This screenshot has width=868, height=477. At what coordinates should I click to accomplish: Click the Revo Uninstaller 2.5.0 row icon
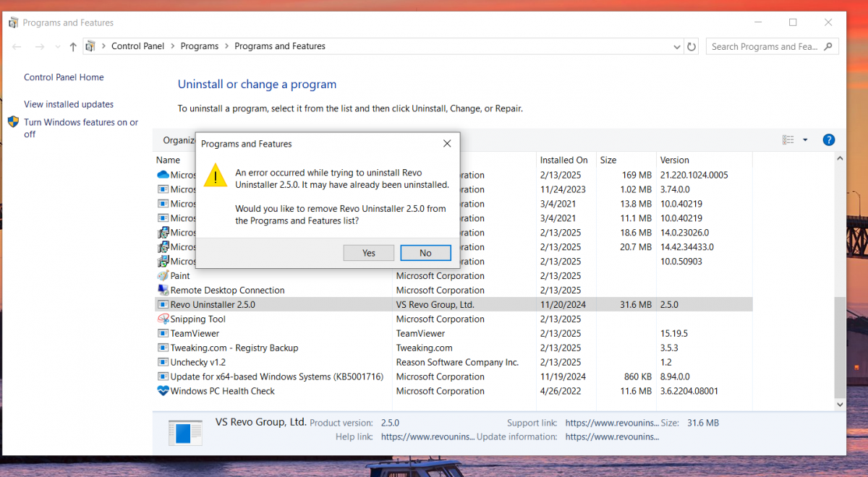click(x=163, y=304)
